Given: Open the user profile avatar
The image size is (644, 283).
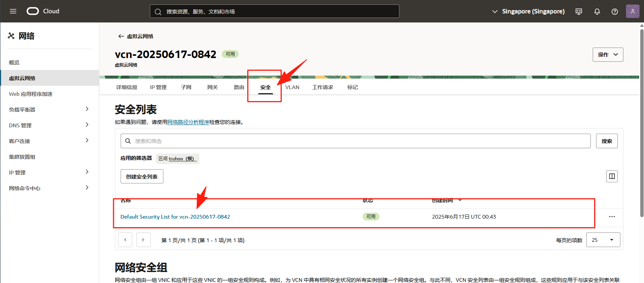Looking at the screenshot, I should click(x=632, y=11).
